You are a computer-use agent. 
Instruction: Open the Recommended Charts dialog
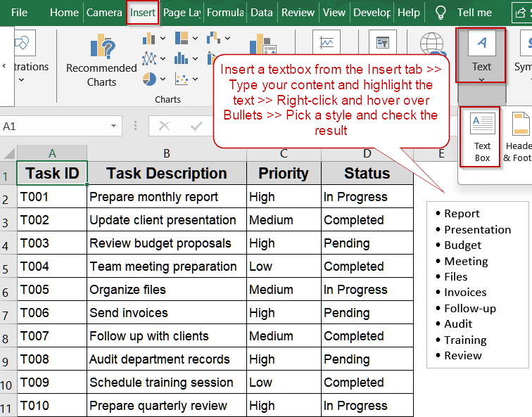coord(101,60)
